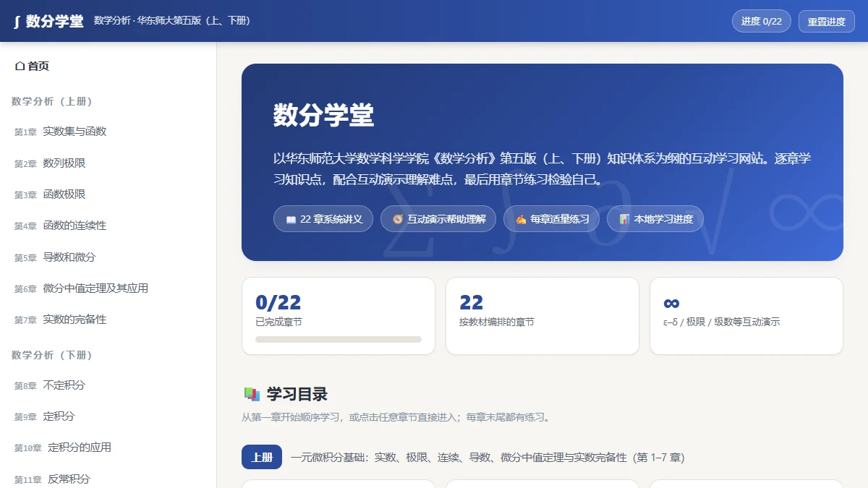
Task: Click the 已完成章节 progress bar
Action: tap(339, 339)
